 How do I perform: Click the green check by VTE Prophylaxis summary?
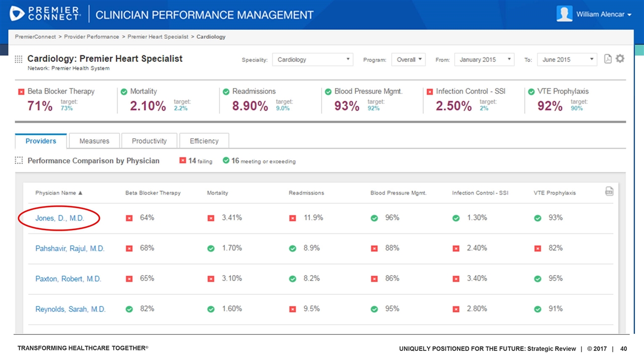click(x=531, y=92)
